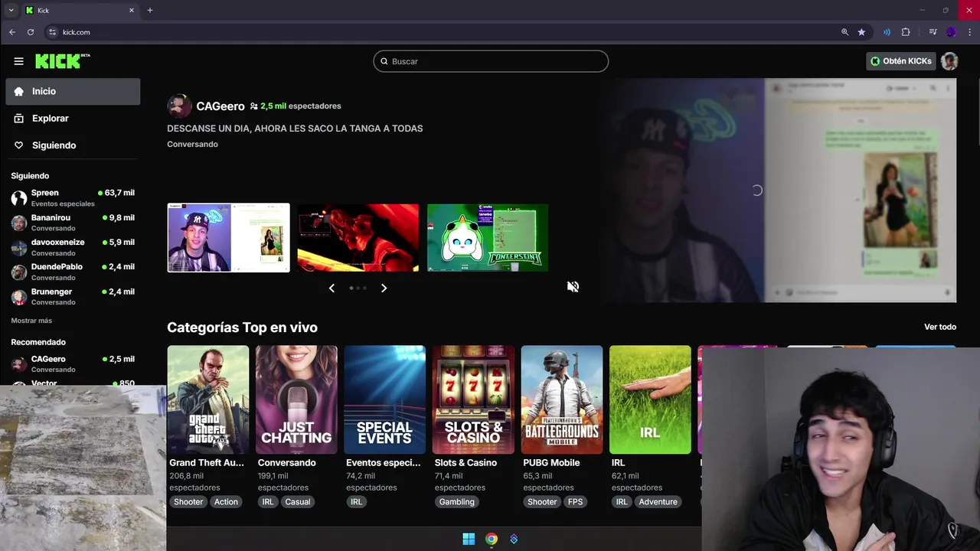Open IRL grass category card
Screen dimensions: 980x551
click(x=650, y=399)
